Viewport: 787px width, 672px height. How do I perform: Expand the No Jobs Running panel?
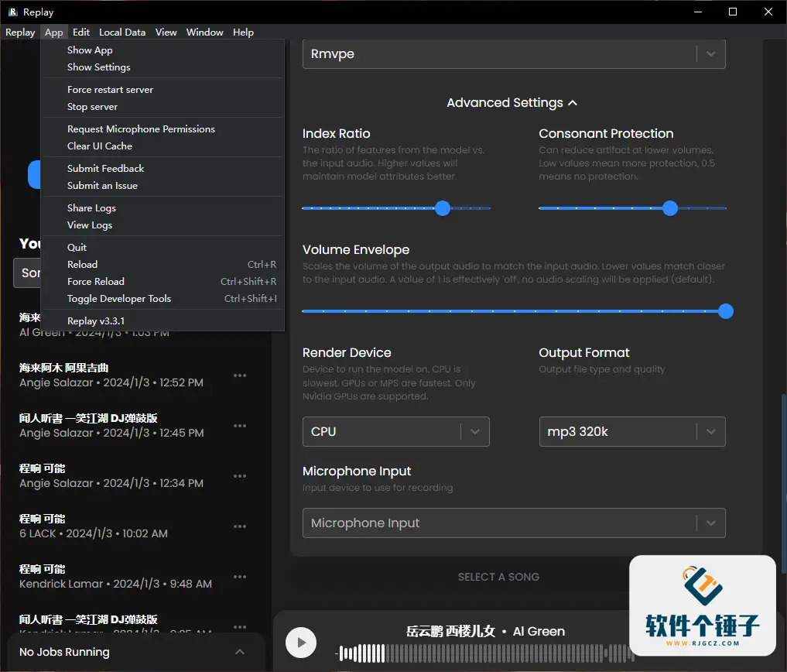(240, 651)
